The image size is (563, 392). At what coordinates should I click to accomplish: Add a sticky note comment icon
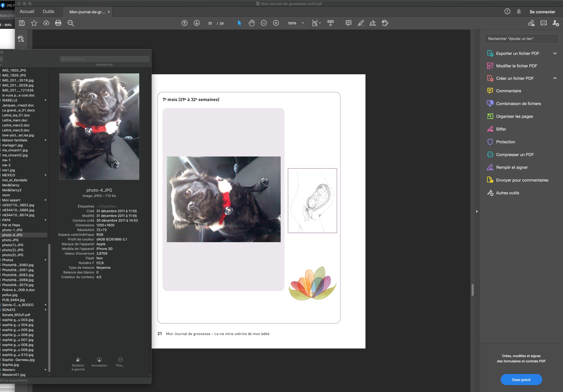[348, 23]
